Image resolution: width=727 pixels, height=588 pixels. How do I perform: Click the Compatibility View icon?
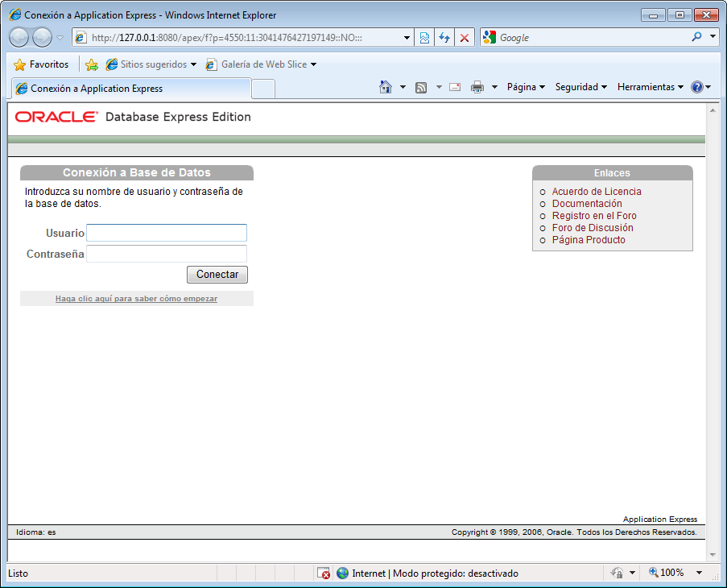tap(424, 38)
